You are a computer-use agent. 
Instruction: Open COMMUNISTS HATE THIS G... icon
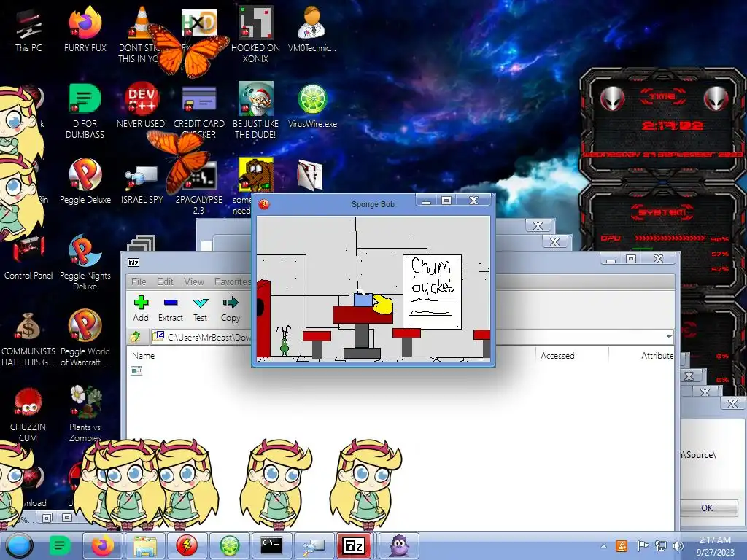point(28,339)
